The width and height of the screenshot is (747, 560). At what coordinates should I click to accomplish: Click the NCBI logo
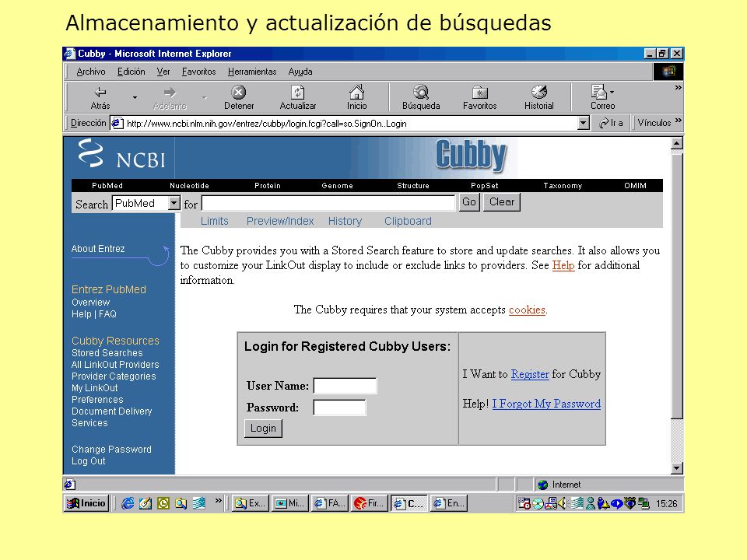pyautogui.click(x=122, y=154)
